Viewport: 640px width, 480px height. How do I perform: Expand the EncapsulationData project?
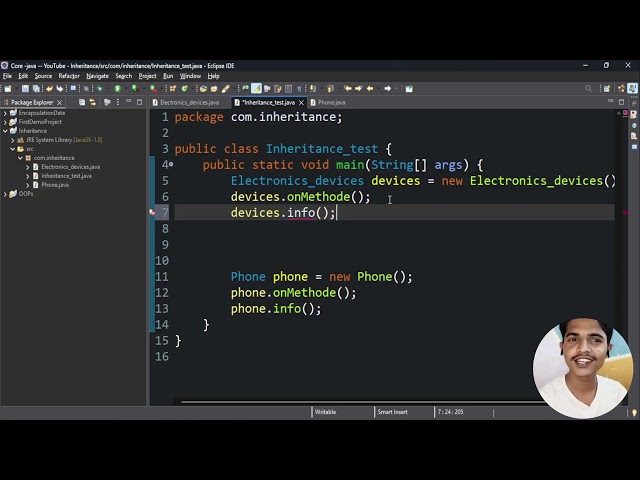point(5,113)
